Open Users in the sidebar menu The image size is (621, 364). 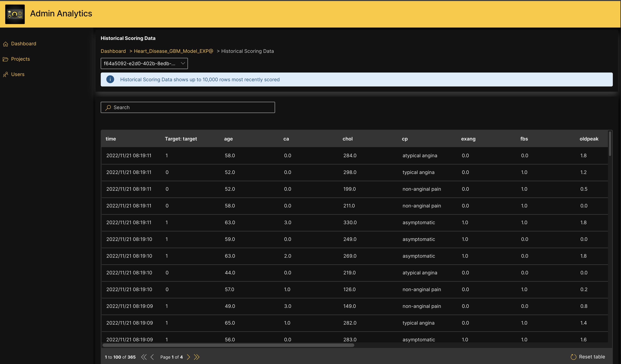pyautogui.click(x=18, y=74)
